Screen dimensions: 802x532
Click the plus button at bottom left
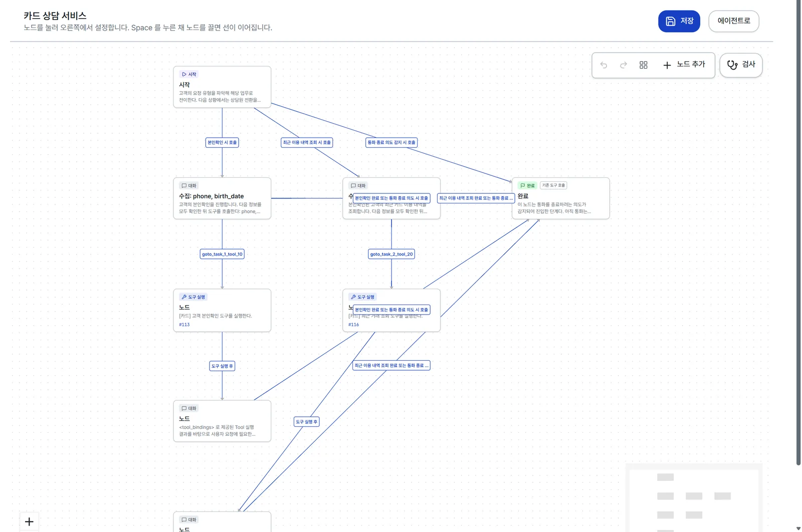[29, 521]
